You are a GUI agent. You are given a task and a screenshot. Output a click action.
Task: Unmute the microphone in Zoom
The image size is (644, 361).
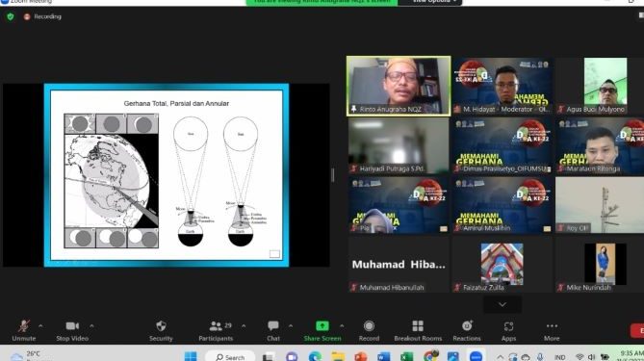23,330
